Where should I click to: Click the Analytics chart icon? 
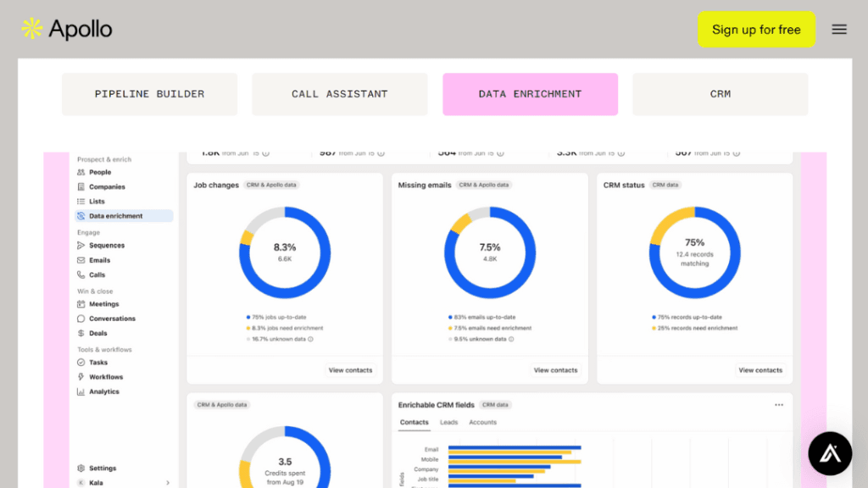click(x=81, y=391)
